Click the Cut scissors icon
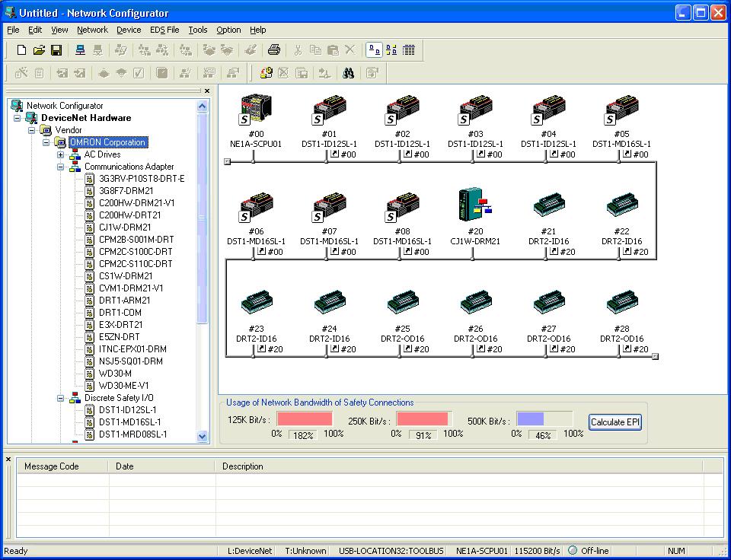The height and width of the screenshot is (560, 731). tap(298, 50)
